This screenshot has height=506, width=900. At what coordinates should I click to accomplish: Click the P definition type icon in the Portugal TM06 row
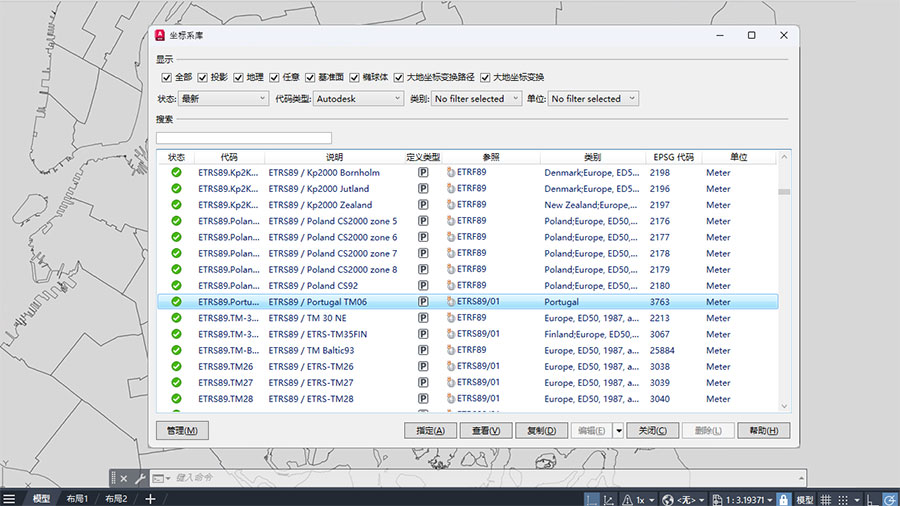click(x=423, y=302)
